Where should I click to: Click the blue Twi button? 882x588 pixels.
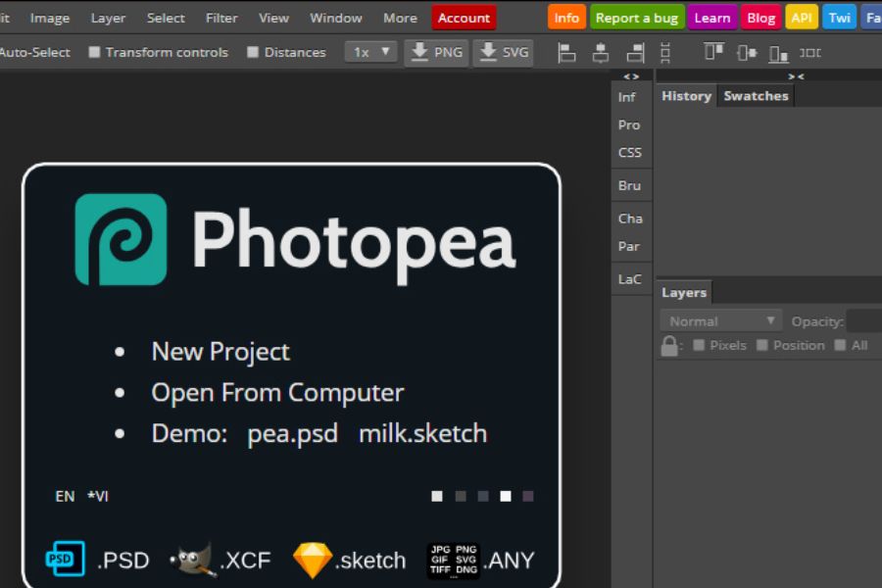[839, 18]
